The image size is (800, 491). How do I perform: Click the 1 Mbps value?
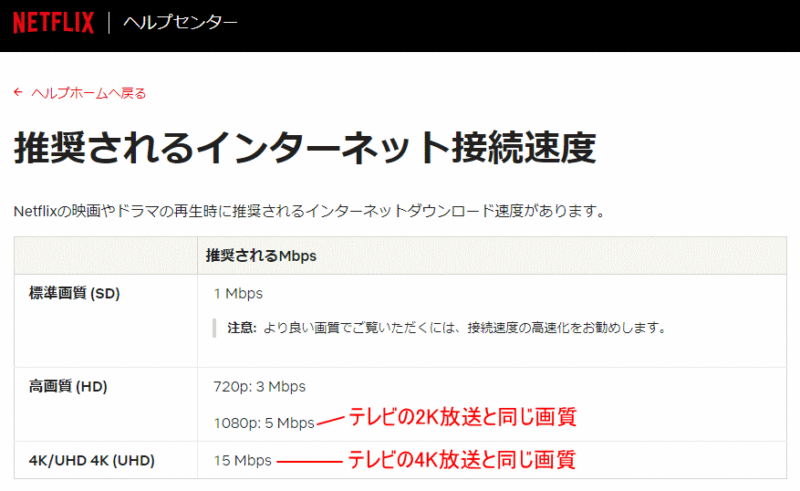coord(238,293)
